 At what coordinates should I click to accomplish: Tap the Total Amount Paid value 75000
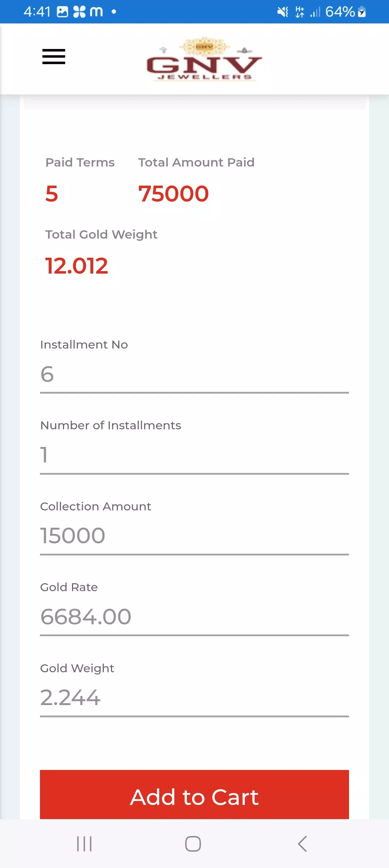[x=174, y=194]
